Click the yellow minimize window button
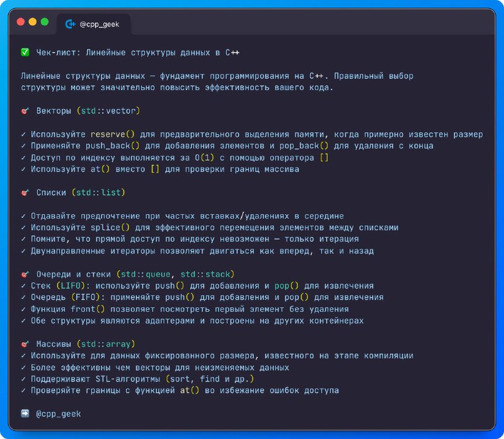 coord(33,22)
